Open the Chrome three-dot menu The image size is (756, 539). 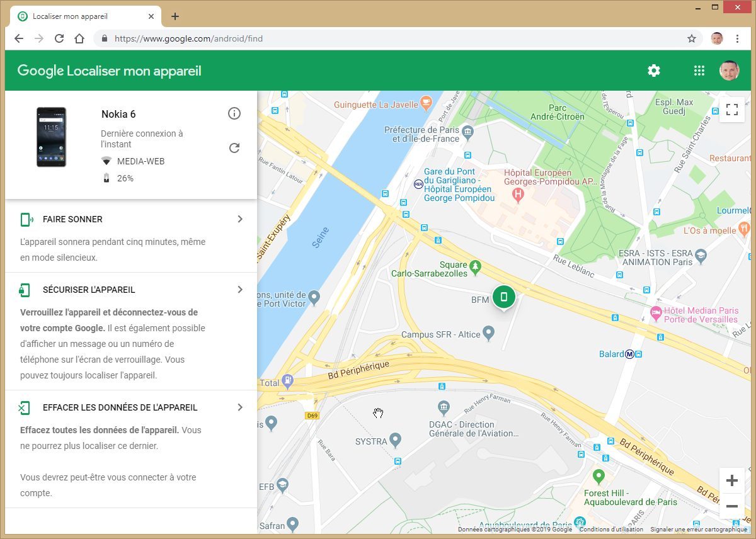coord(738,38)
